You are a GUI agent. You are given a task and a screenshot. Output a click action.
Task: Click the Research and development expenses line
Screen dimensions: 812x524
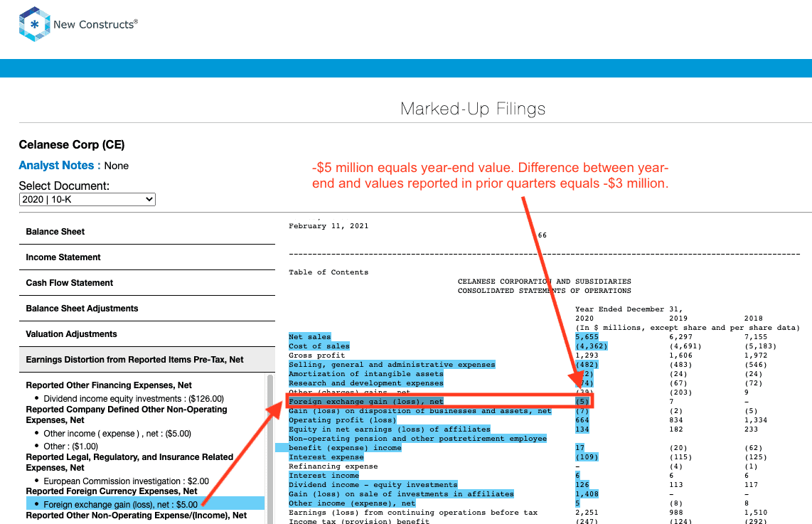366,383
